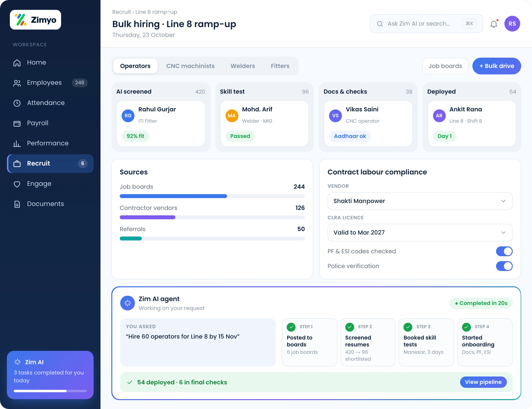The width and height of the screenshot is (532, 409).
Task: Click the search magnifier icon
Action: point(380,24)
